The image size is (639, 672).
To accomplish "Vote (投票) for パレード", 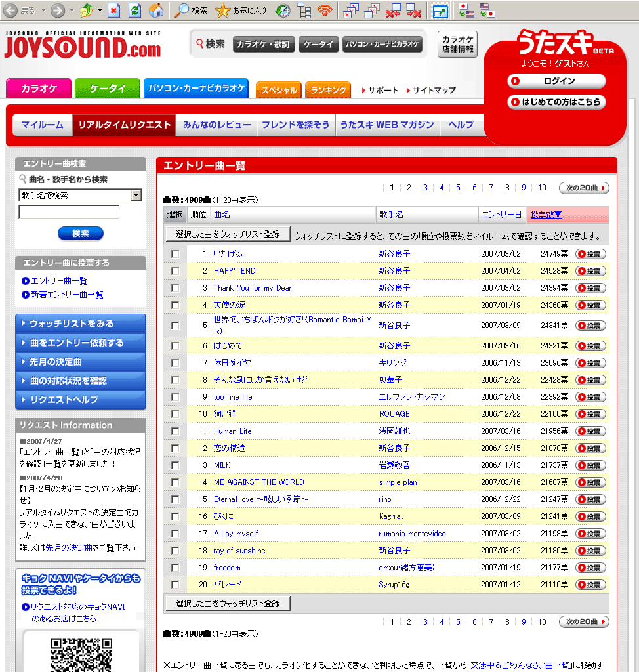I will pos(590,585).
